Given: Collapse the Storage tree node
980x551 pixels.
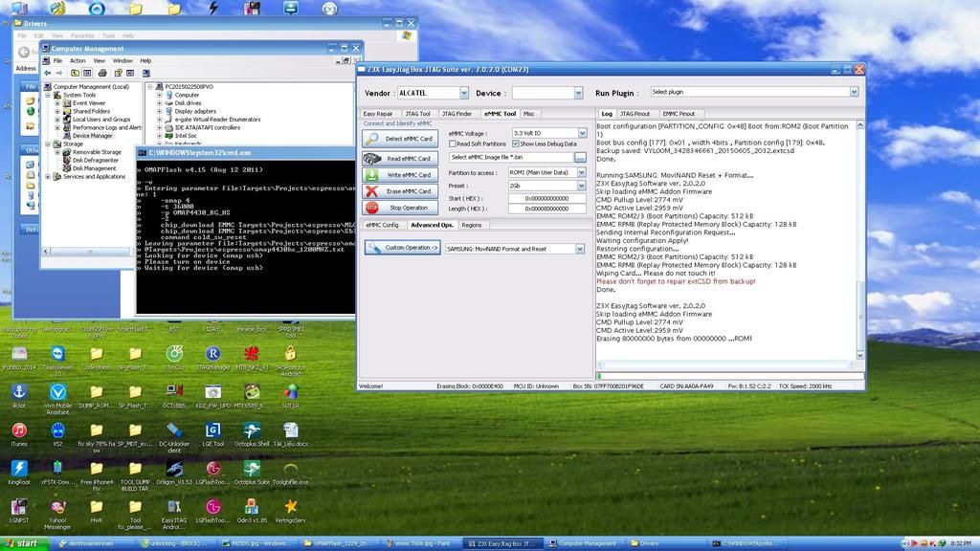Looking at the screenshot, I should 48,143.
